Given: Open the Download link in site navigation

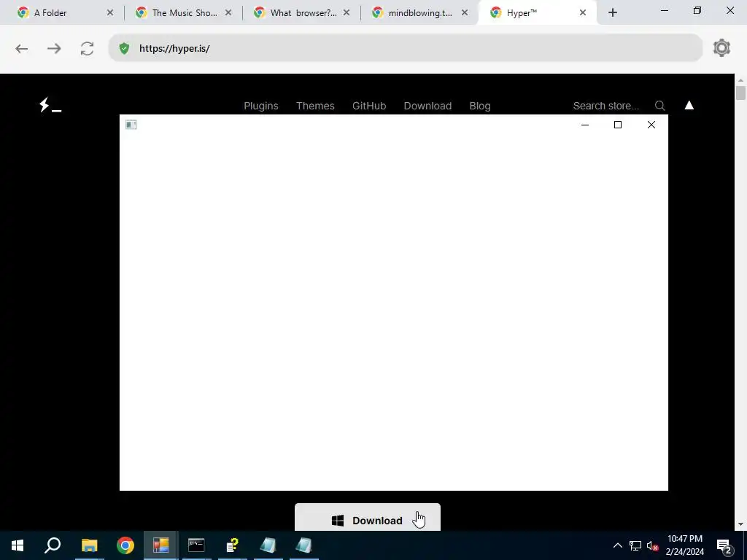Looking at the screenshot, I should [x=427, y=106].
